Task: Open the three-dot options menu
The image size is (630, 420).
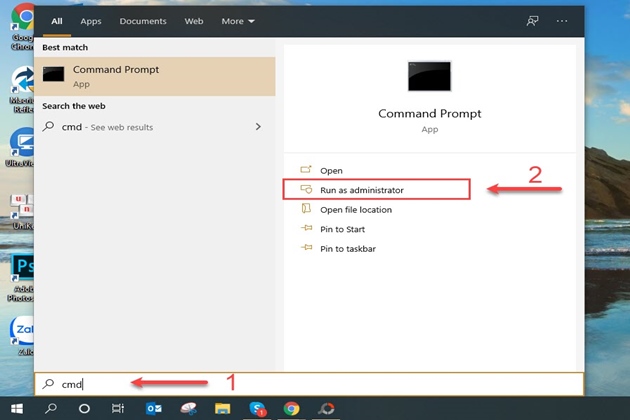Action: 562,21
